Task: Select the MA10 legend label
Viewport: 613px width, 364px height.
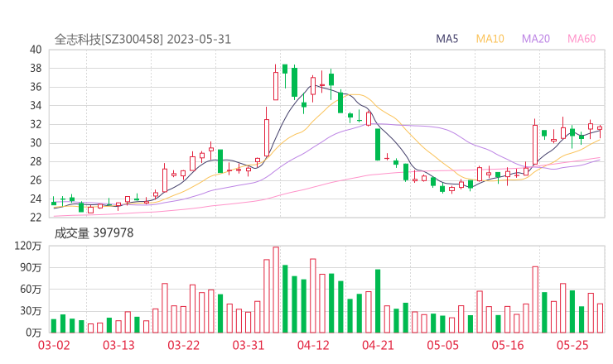Action: click(490, 39)
